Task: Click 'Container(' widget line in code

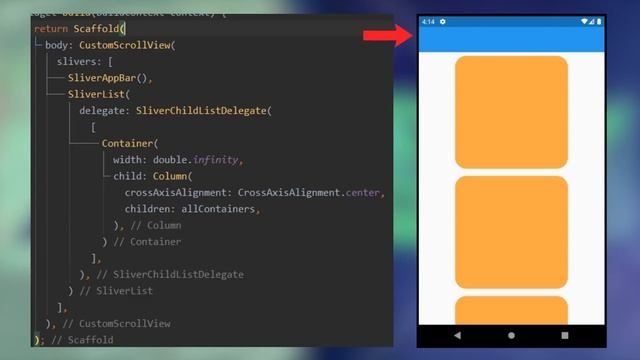Action: click(x=130, y=143)
